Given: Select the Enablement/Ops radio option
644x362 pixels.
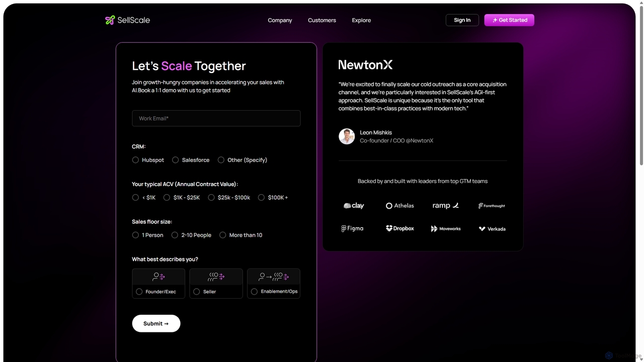Looking at the screenshot, I should click(x=254, y=292).
